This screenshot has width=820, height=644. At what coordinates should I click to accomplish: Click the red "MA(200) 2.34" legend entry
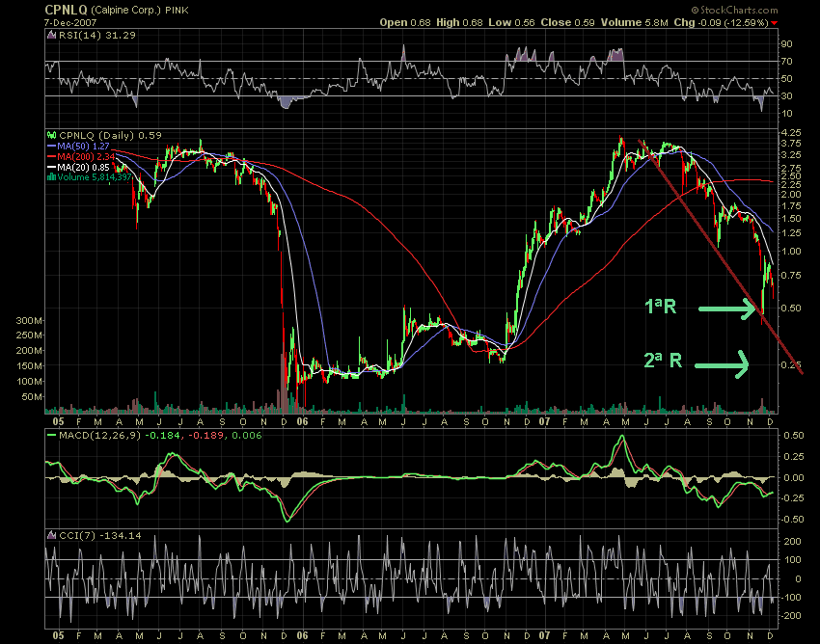point(86,157)
